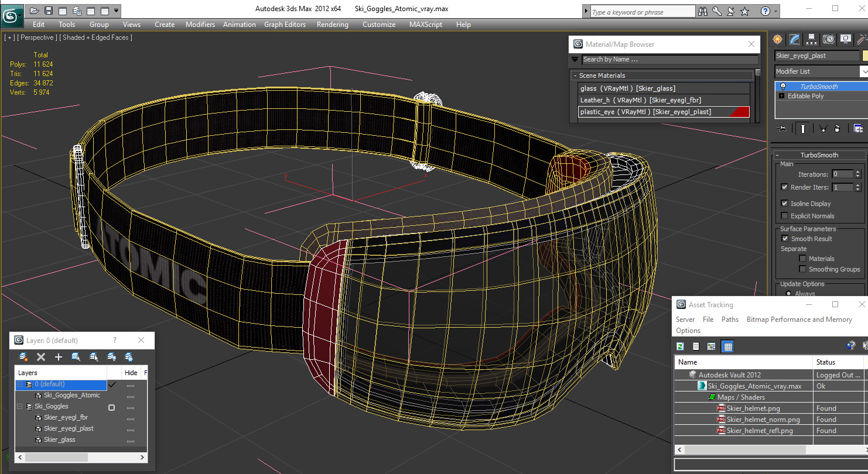The height and width of the screenshot is (474, 868).
Task: Open the Edit menu
Action: (x=39, y=25)
